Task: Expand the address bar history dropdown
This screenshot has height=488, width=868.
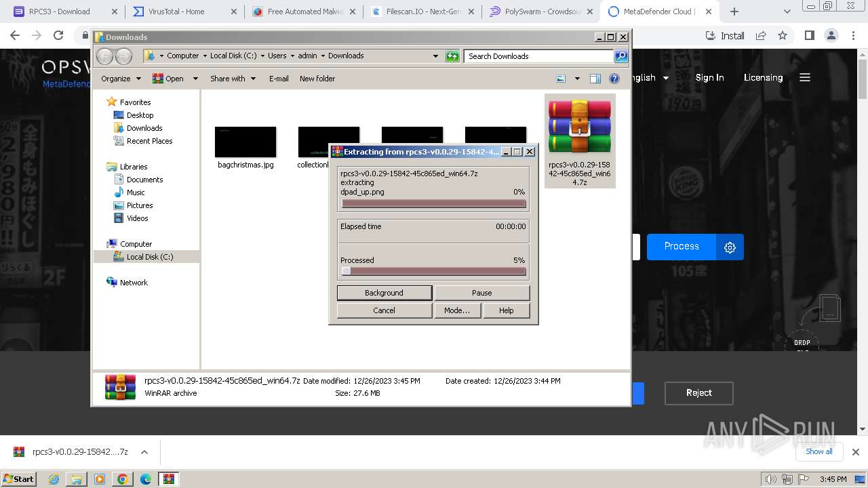Action: pos(435,56)
